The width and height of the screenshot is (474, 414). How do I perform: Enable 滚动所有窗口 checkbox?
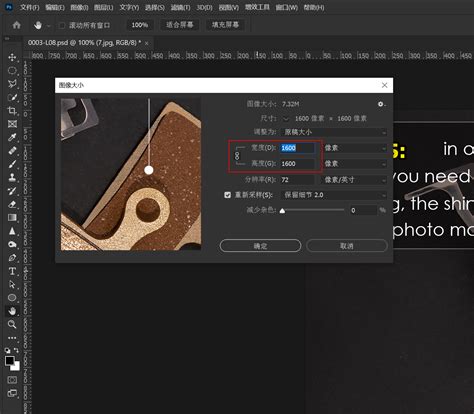[x=62, y=25]
